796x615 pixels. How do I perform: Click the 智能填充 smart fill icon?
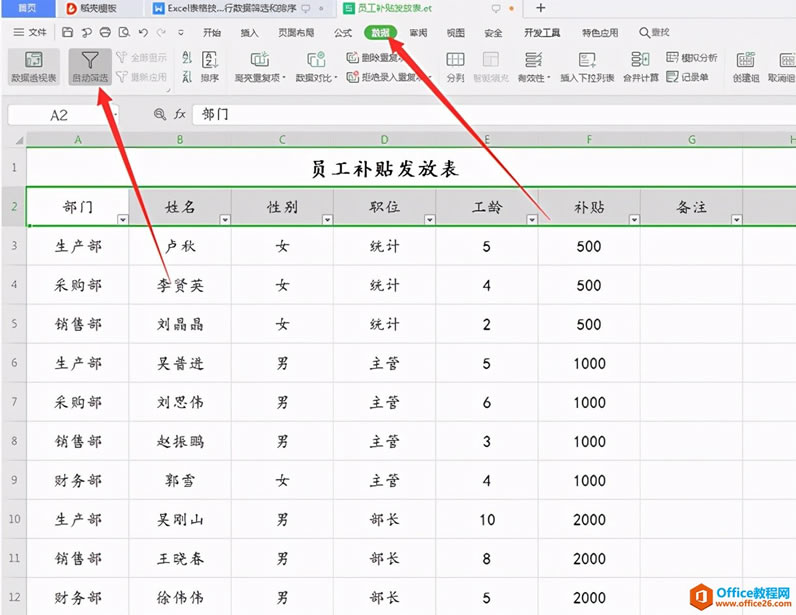coord(490,60)
